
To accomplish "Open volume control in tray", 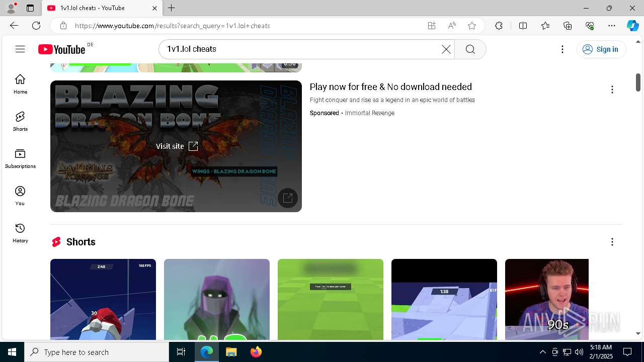I will 579,352.
